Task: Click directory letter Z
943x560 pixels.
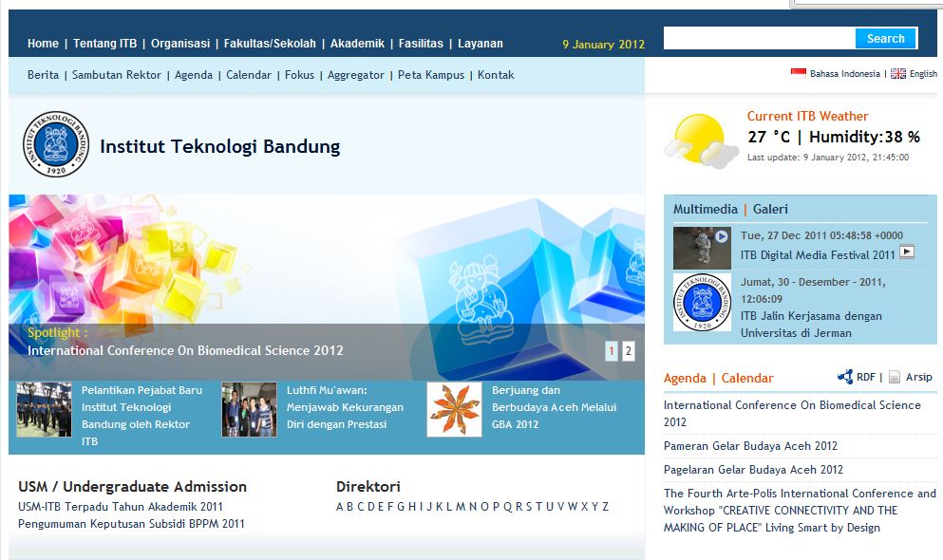Action: pos(606,507)
